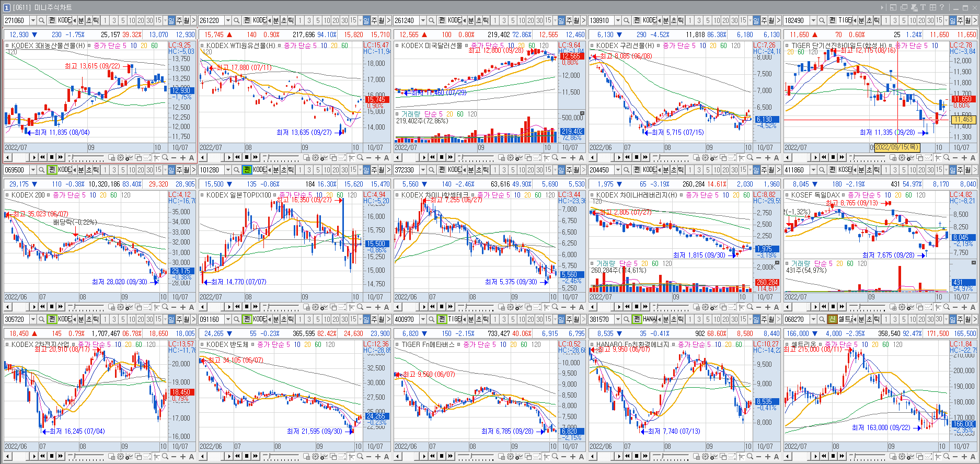Toggle the green 편 button in 381570 panel
The height and width of the screenshot is (464, 980).
637,319
